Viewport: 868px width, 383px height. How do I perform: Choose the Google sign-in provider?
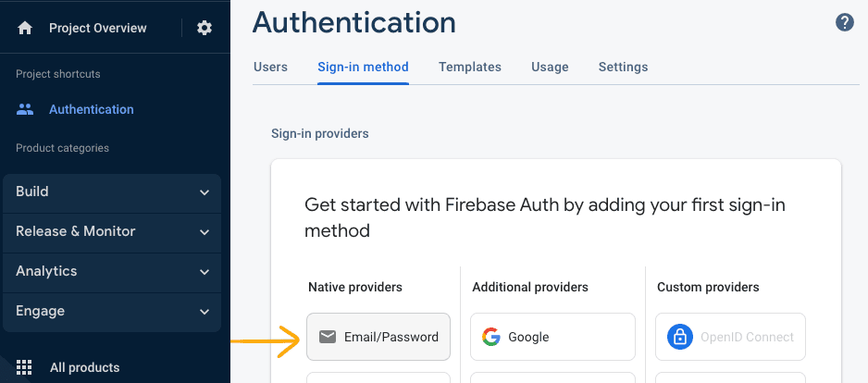click(552, 337)
